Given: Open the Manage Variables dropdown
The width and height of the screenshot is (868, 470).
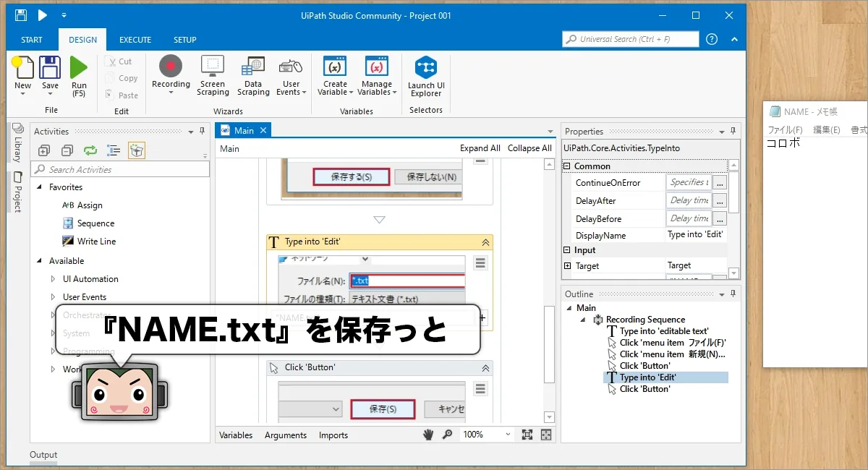Looking at the screenshot, I should (x=376, y=76).
